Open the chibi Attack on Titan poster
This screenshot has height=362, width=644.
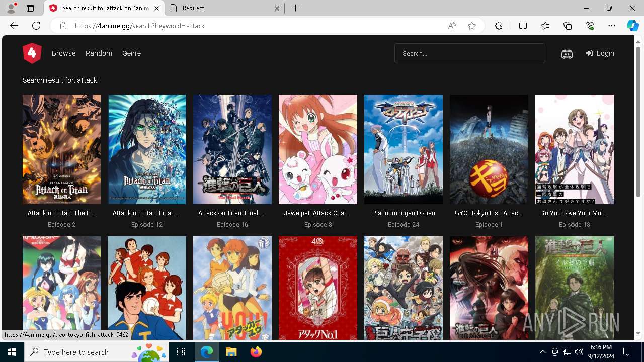click(404, 288)
